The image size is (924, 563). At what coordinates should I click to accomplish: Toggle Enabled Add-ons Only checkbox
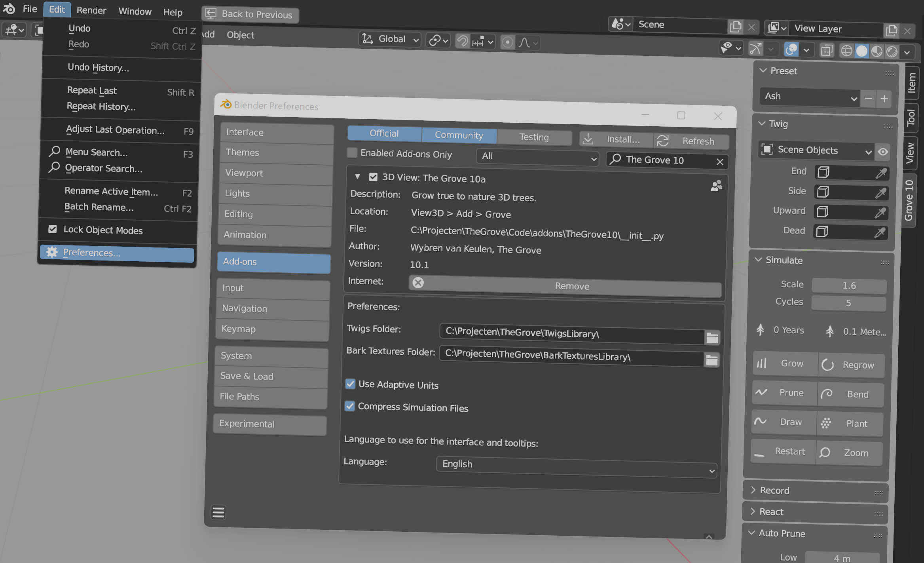tap(352, 152)
